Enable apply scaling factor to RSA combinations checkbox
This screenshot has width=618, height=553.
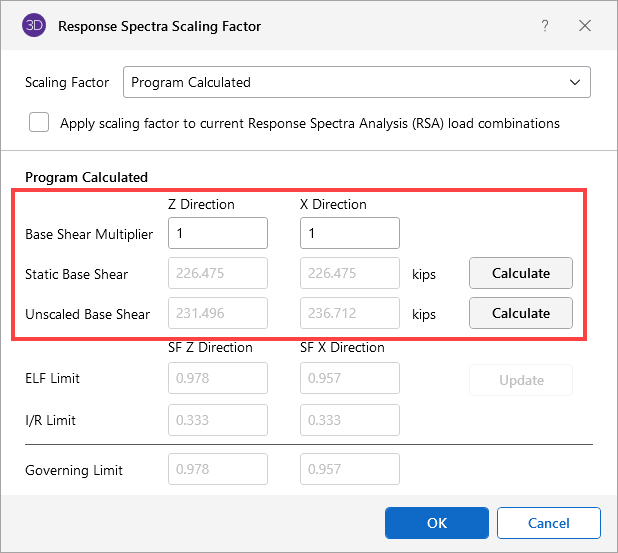tap(40, 123)
